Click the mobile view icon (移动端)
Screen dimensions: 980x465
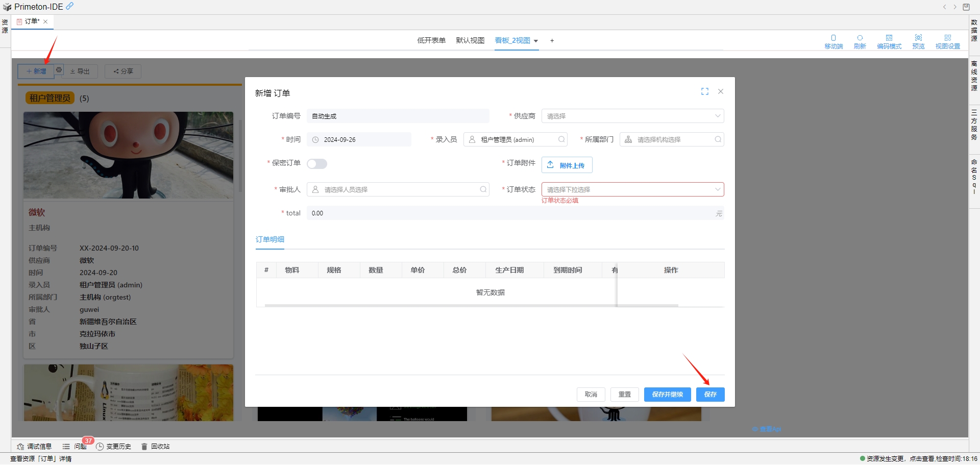coord(834,41)
